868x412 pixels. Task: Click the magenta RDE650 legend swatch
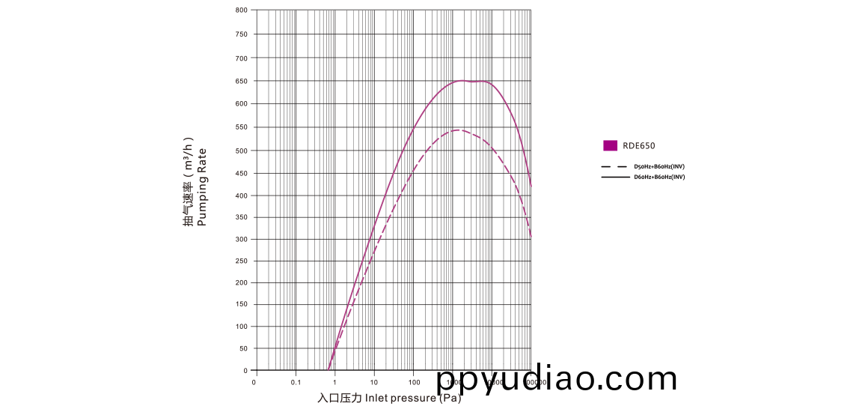[610, 146]
